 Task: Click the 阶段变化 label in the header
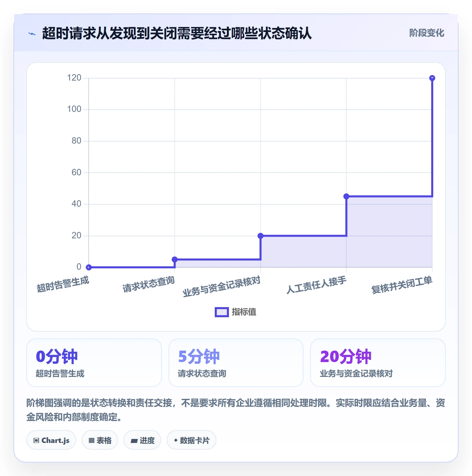tap(426, 33)
